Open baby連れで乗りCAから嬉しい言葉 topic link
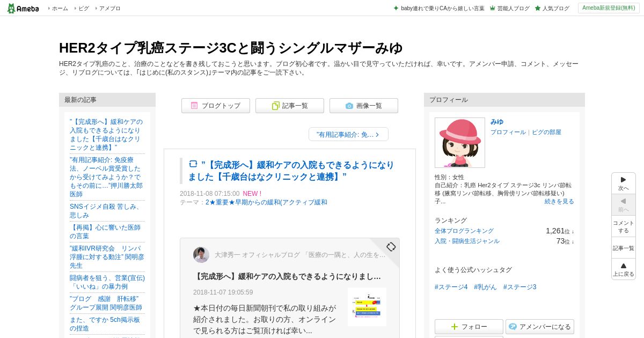This screenshot has height=338, width=644. (x=442, y=9)
